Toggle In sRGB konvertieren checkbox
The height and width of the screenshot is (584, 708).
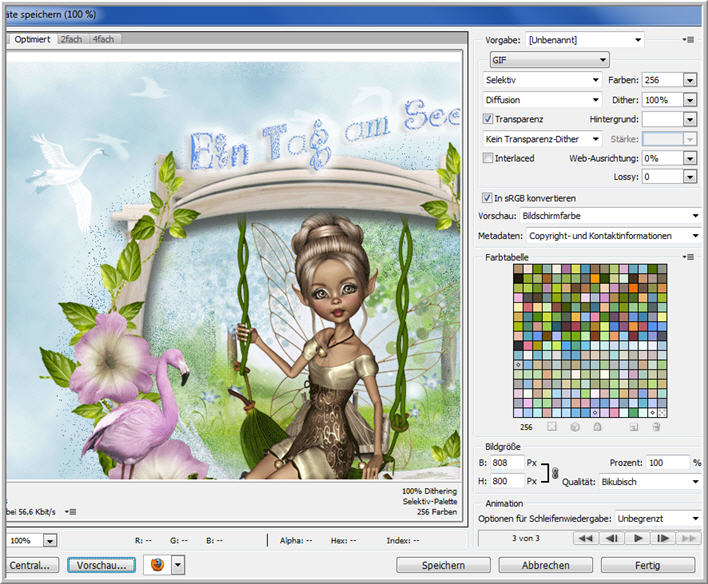(487, 197)
